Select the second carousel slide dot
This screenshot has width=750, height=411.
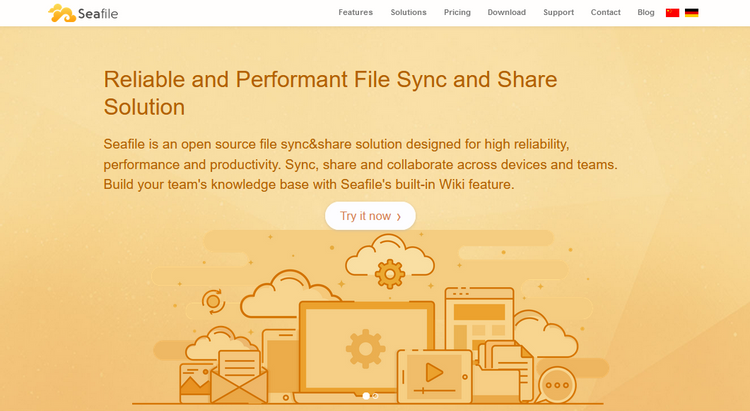375,396
